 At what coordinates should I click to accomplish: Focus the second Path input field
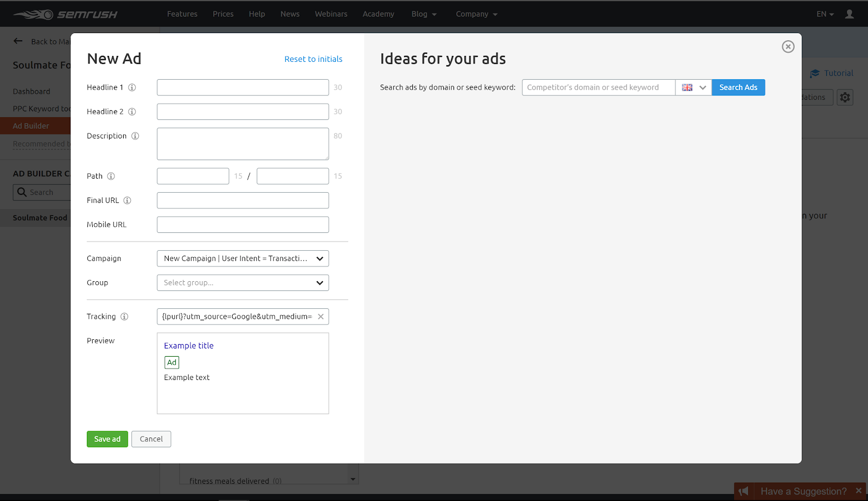pos(293,176)
